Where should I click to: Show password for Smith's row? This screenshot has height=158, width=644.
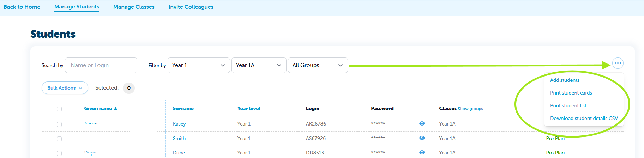[422, 138]
